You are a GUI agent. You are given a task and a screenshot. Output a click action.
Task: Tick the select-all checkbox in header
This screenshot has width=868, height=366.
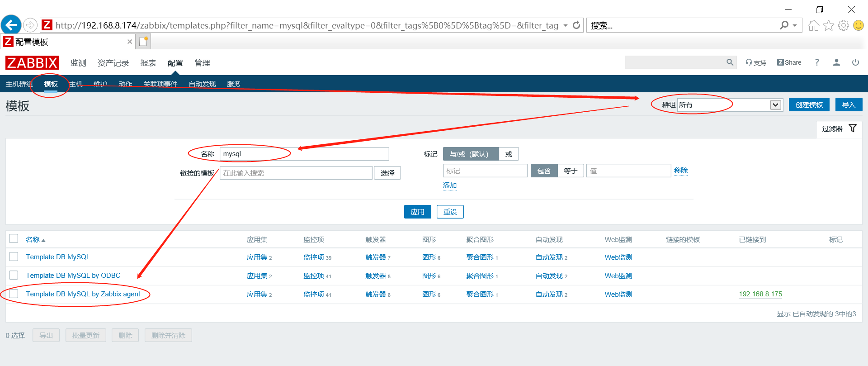pos(14,238)
